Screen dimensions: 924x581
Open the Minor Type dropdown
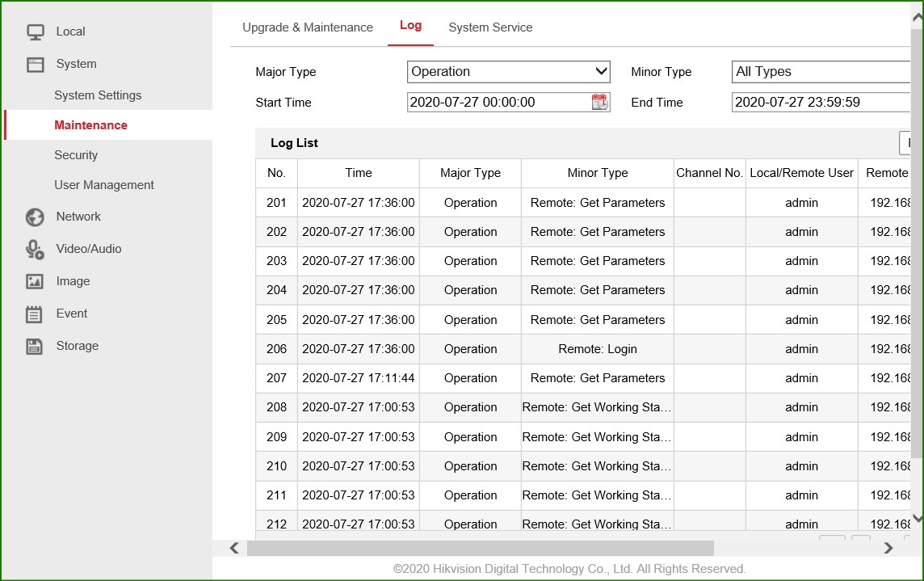click(821, 72)
